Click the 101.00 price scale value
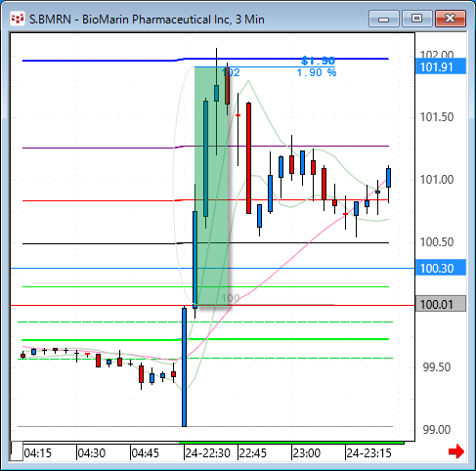 (437, 180)
